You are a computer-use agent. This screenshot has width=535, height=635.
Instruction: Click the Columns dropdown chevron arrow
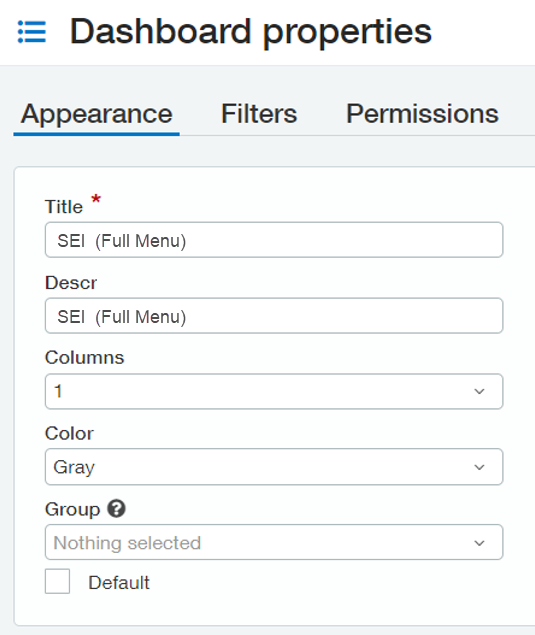point(479,392)
